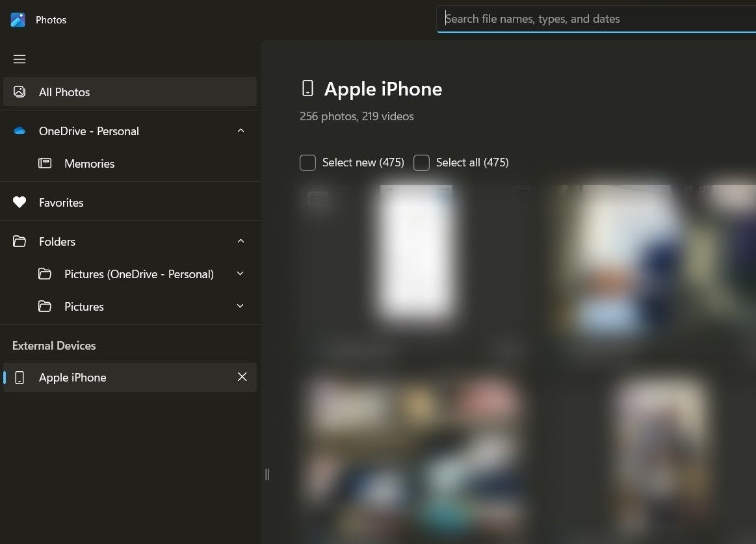Click the OneDrive cloud icon
Viewport: 756px width, 544px height.
point(20,131)
